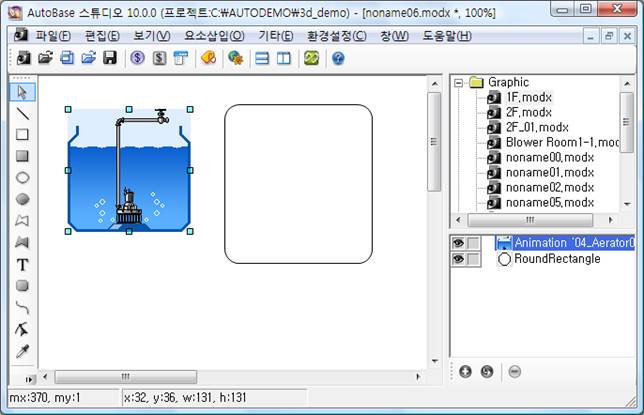Image resolution: width=644 pixels, height=415 pixels.
Task: Hide the RoundRectangle layer via eye icon
Action: 458,259
